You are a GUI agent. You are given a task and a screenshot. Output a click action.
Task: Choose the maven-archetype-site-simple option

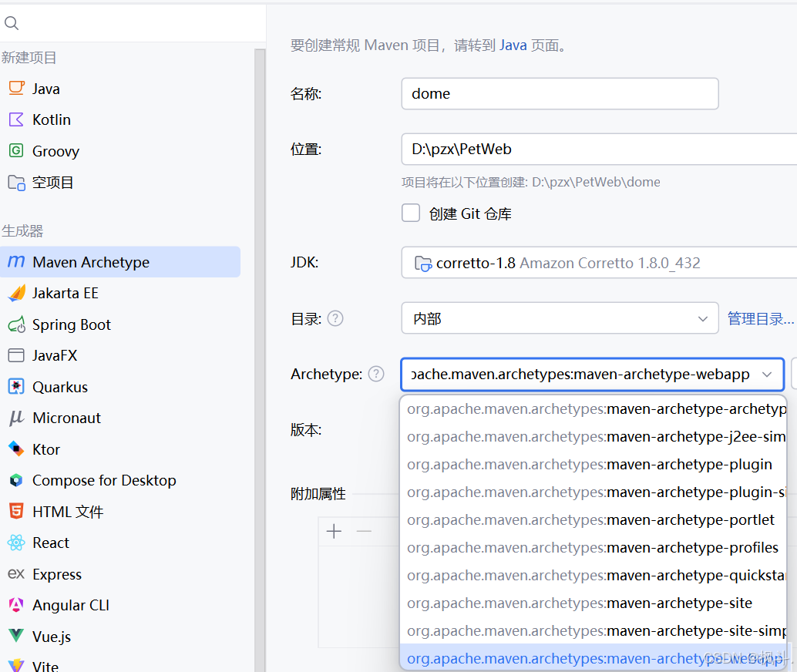[594, 631]
